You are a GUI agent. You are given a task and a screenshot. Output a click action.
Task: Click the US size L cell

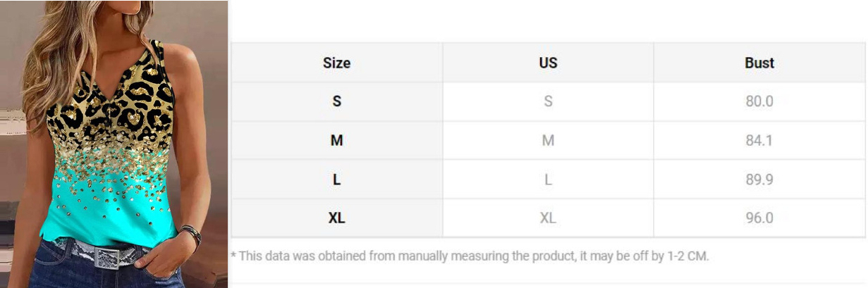click(548, 180)
